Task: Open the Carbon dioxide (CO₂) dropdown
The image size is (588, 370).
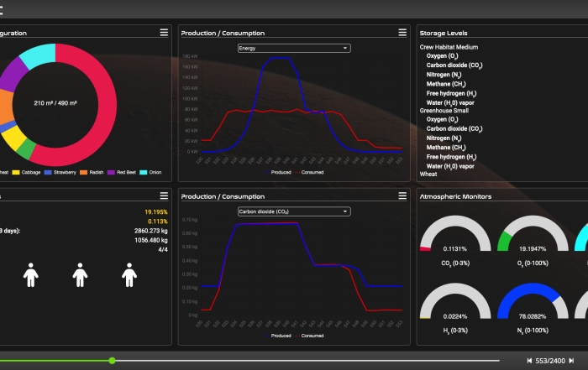Action: [x=294, y=211]
